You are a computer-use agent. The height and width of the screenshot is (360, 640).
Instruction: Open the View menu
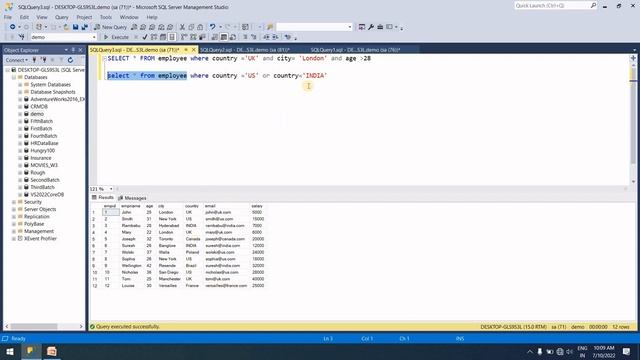42,17
